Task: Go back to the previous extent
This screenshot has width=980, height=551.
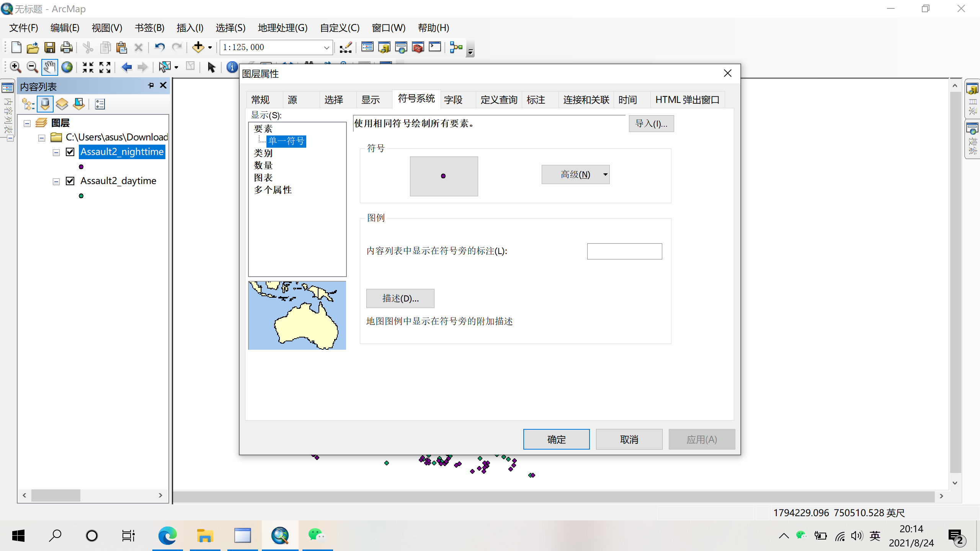Action: point(126,67)
